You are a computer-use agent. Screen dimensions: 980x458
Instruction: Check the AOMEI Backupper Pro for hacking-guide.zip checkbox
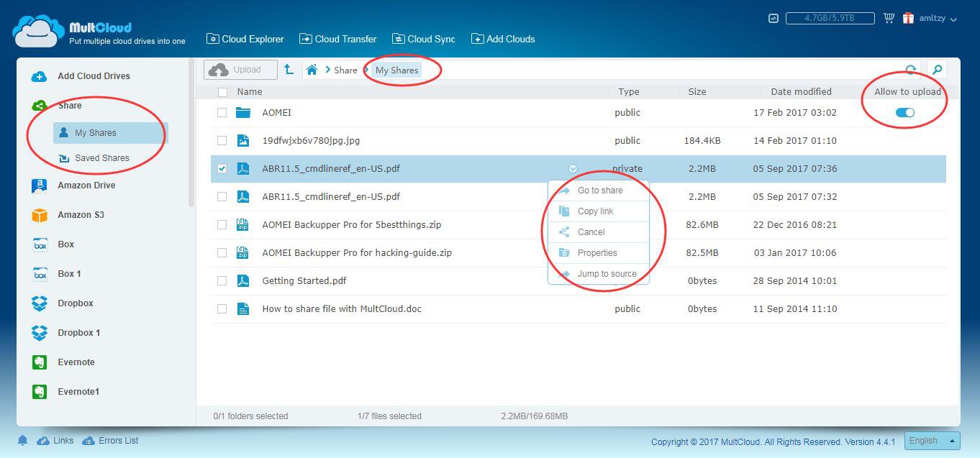[x=222, y=253]
